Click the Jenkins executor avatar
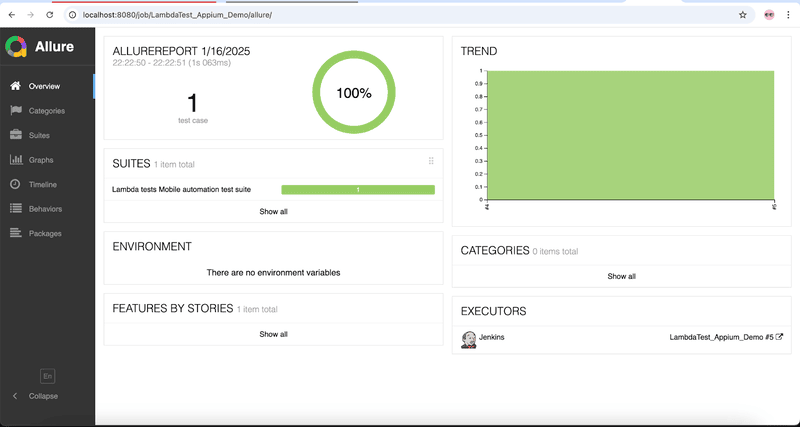 point(468,339)
